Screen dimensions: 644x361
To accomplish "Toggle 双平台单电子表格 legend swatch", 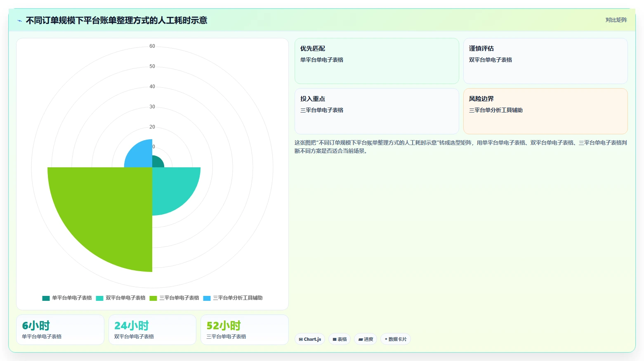I will pos(99,298).
